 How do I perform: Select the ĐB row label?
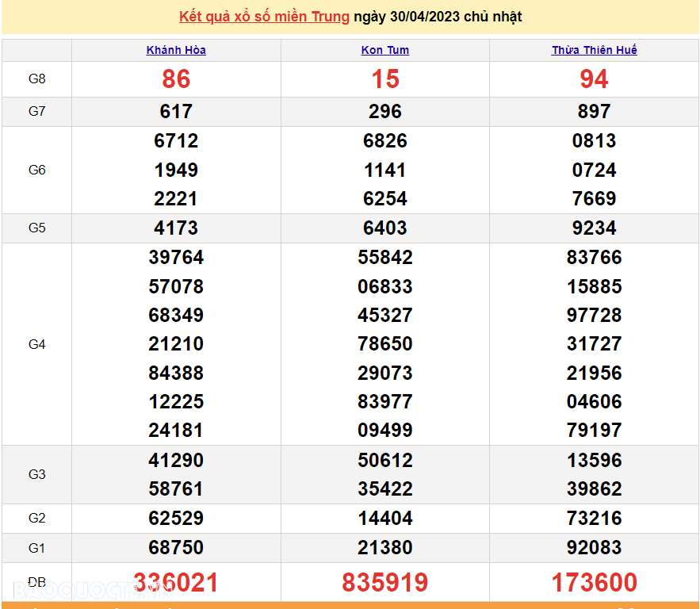click(36, 581)
